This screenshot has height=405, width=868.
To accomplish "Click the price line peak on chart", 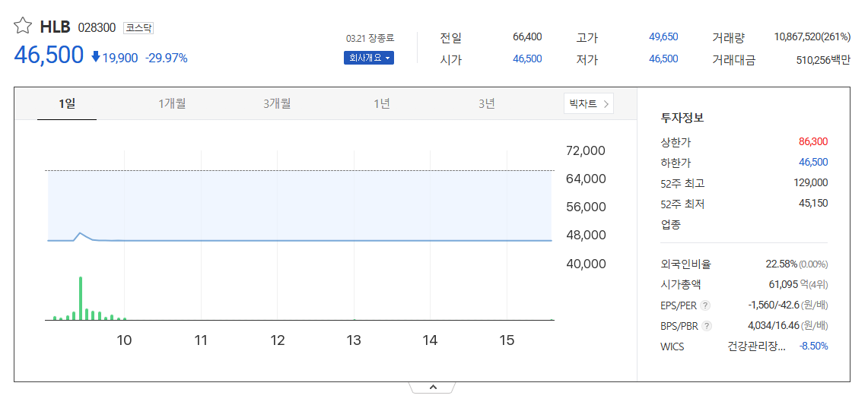I will coord(81,233).
